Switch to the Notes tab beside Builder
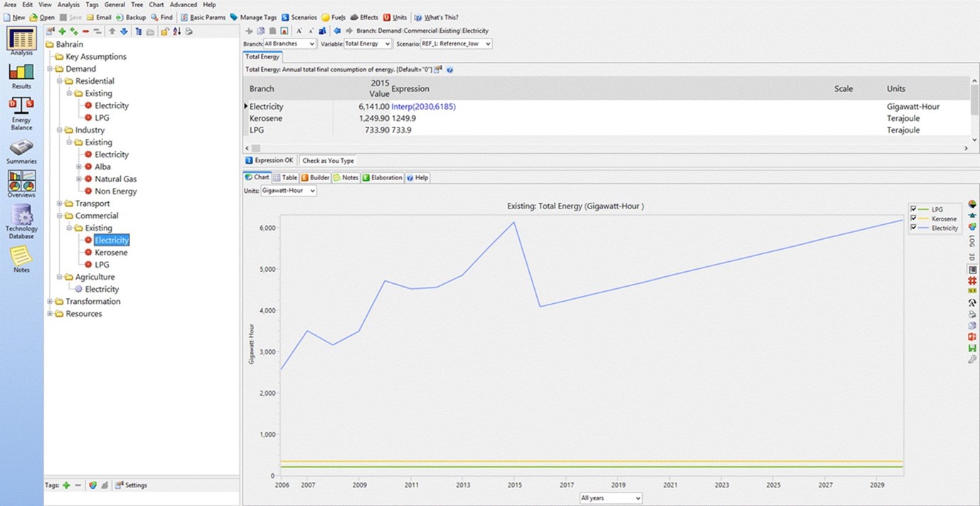 click(346, 177)
